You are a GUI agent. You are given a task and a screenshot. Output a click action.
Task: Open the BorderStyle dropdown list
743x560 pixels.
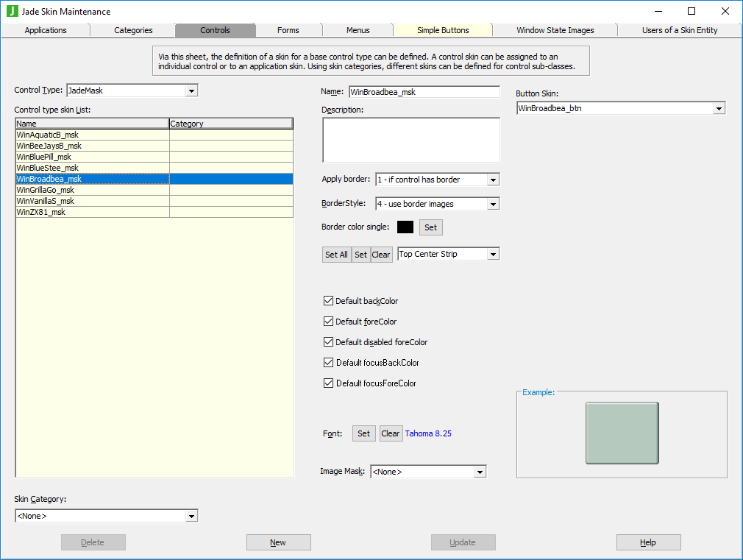[493, 204]
